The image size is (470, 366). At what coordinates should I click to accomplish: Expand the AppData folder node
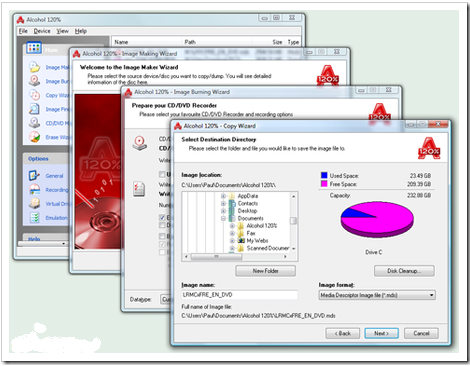(x=223, y=196)
